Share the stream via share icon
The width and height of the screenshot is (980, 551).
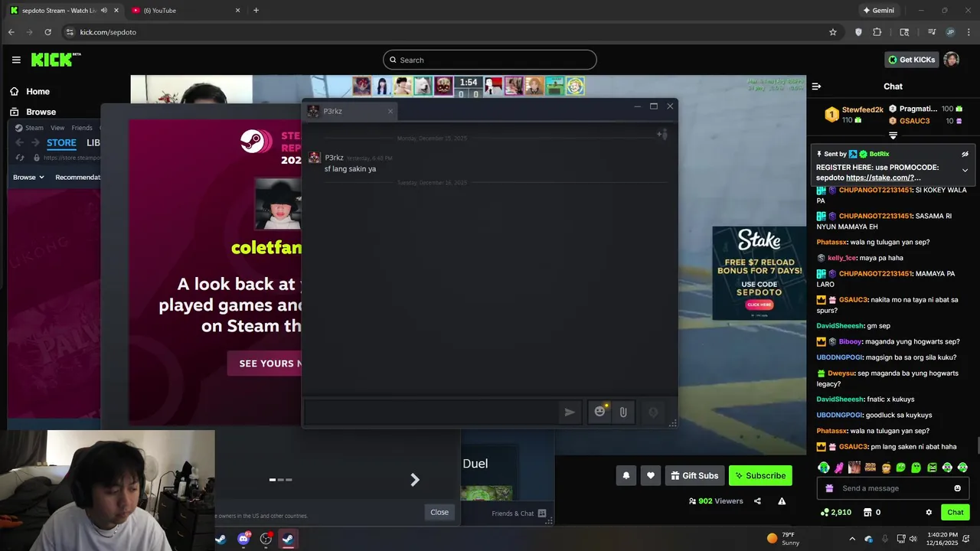pos(757,501)
